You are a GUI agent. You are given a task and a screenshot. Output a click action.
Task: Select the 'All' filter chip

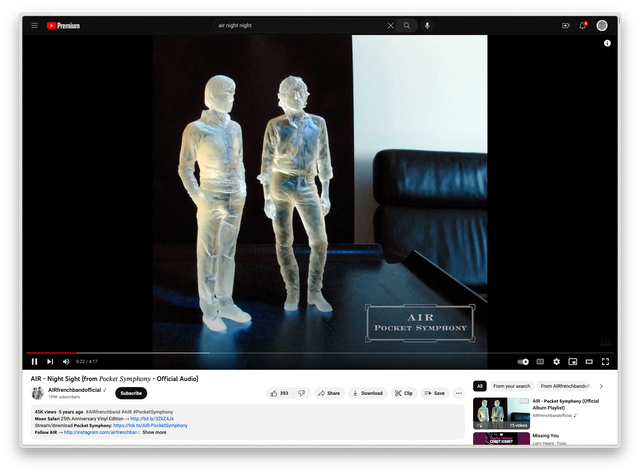(x=480, y=386)
